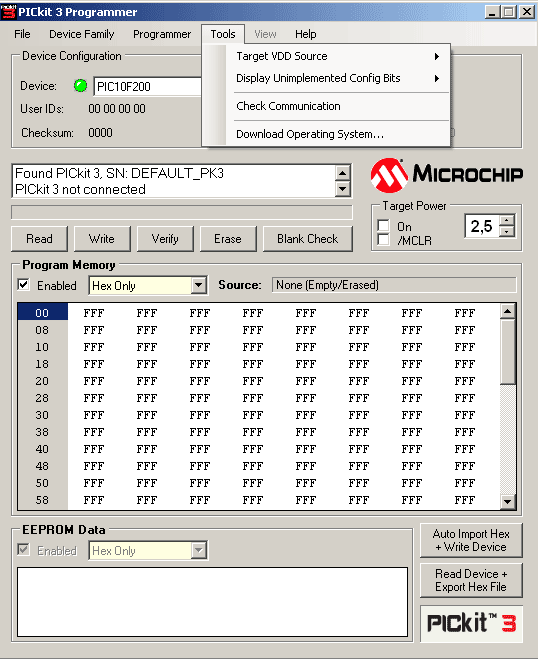
Task: Open the Programmer menu
Action: click(x=162, y=34)
